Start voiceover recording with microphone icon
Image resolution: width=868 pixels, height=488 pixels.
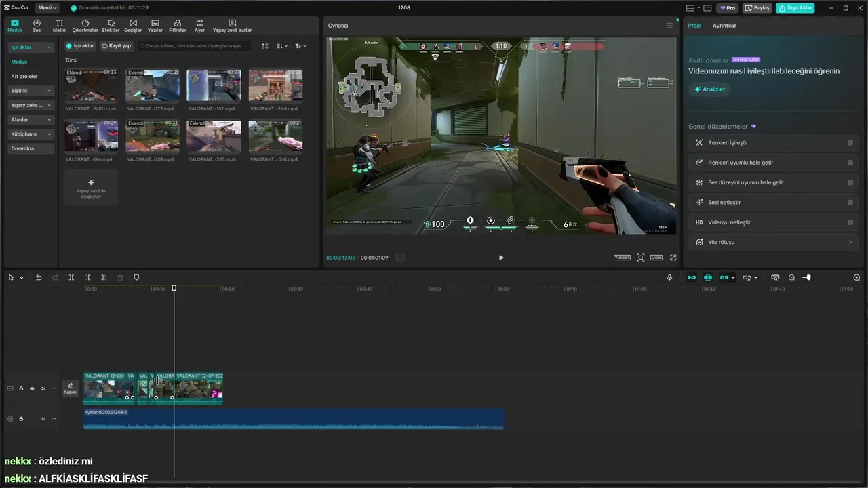click(x=669, y=277)
